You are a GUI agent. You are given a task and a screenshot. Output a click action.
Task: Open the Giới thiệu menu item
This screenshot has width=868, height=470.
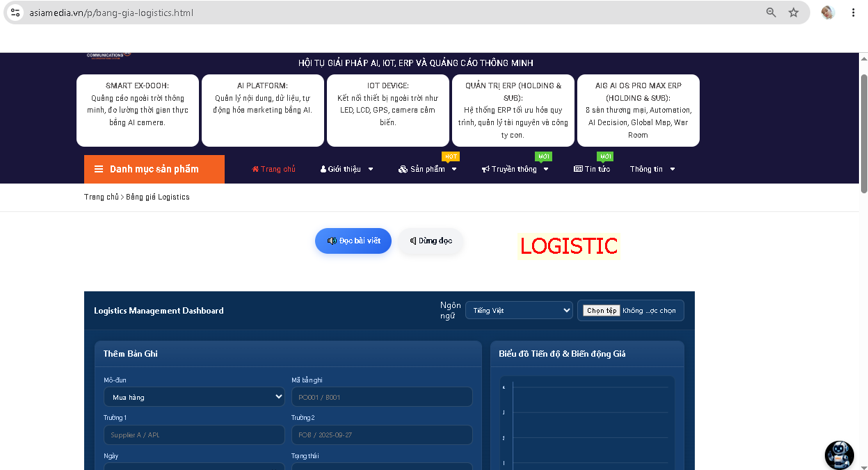pyautogui.click(x=347, y=169)
